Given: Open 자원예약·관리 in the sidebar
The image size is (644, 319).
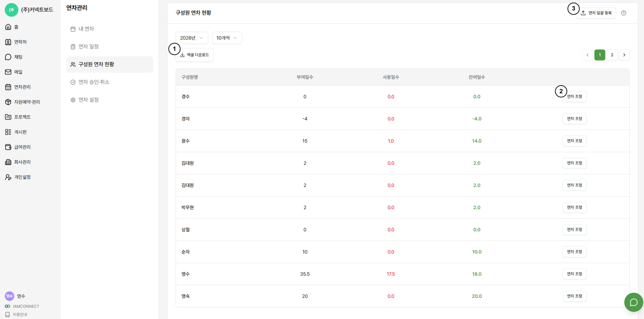Looking at the screenshot, I should (23, 102).
